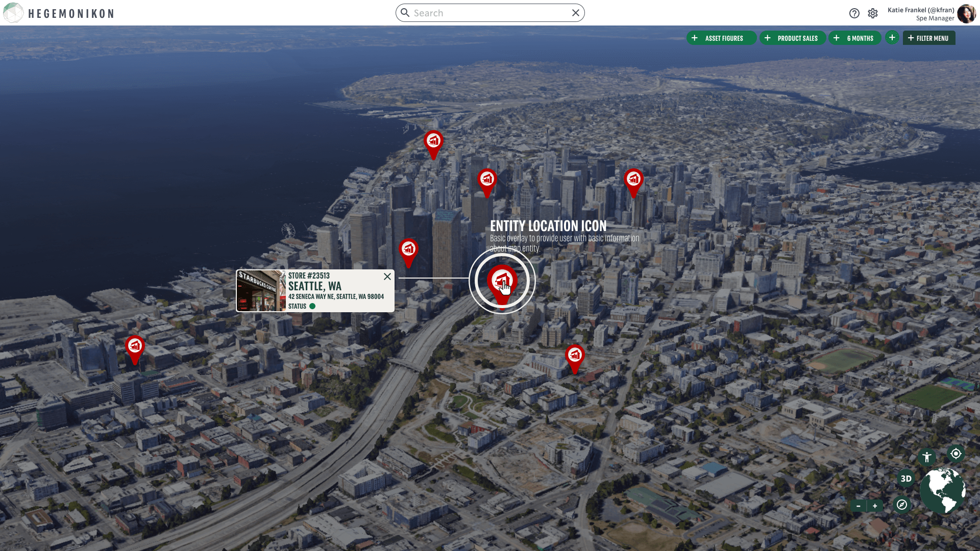Click the globe view icon

942,491
